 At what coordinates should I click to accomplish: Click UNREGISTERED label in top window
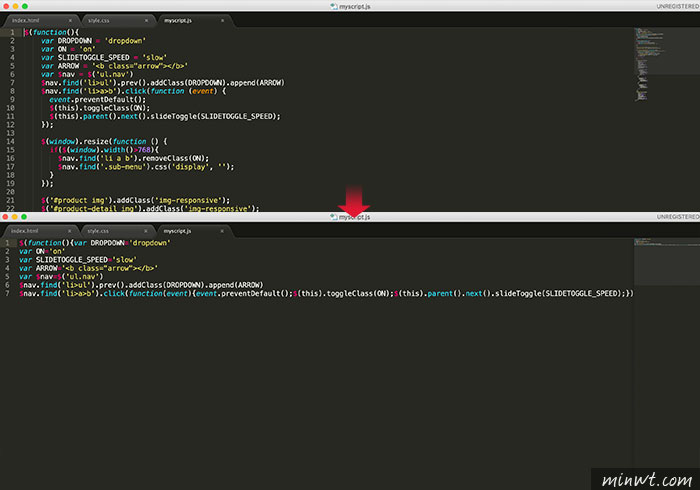click(677, 6)
